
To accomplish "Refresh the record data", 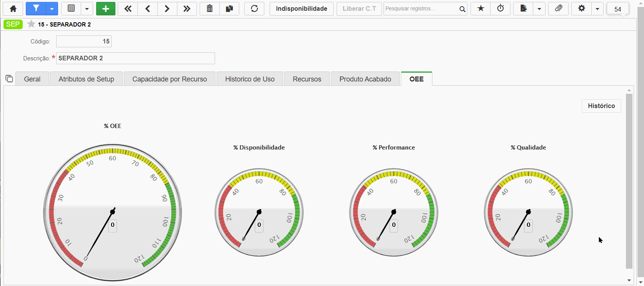I will coord(254,8).
